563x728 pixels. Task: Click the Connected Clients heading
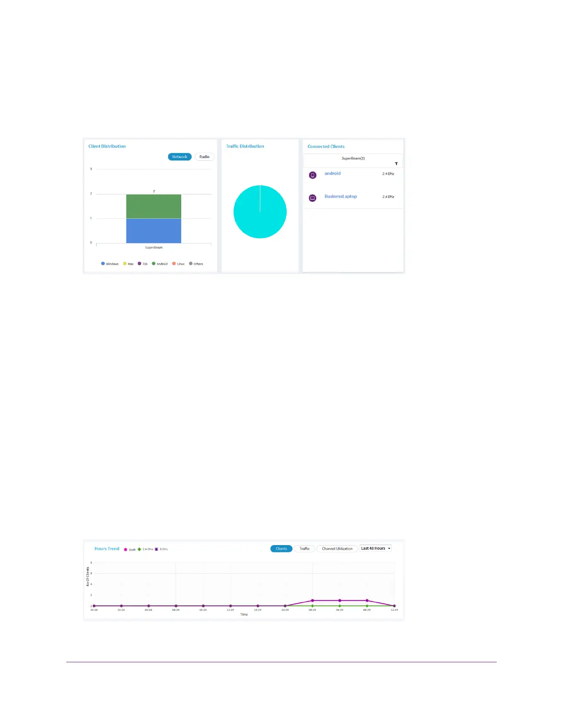pos(326,147)
